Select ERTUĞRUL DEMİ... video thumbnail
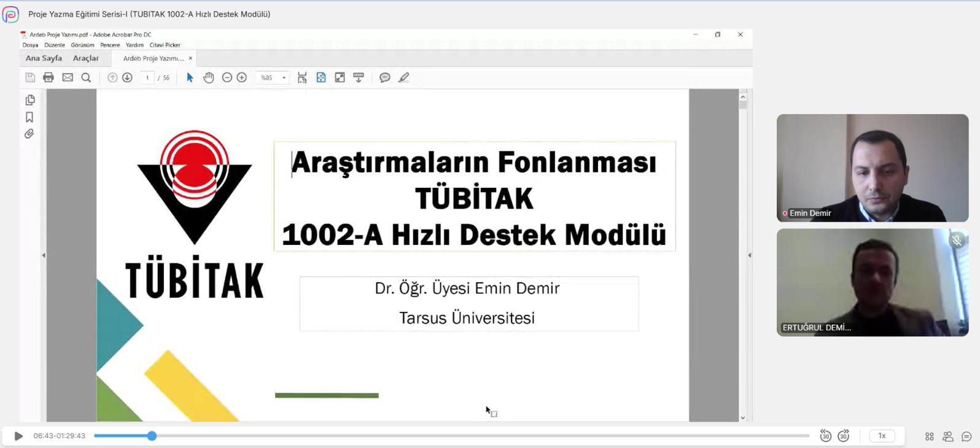The width and height of the screenshot is (980, 448). tap(873, 282)
